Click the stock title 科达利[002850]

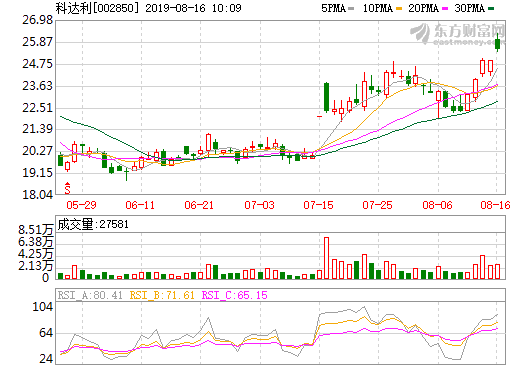(x=97, y=8)
